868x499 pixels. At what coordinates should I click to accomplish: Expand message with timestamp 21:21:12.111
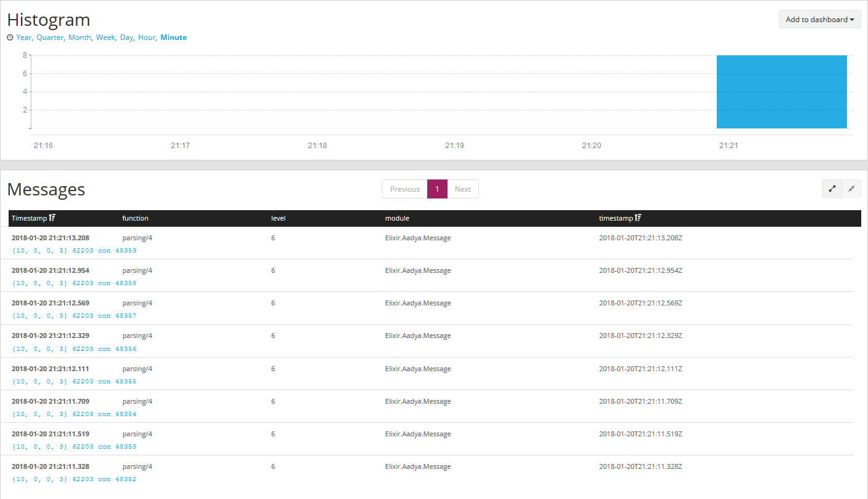50,369
